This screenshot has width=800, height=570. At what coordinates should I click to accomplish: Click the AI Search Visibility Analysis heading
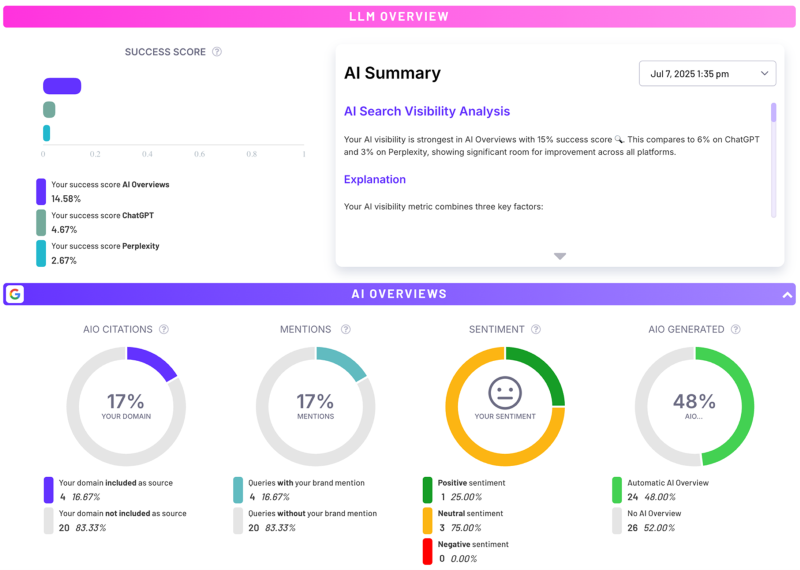click(427, 111)
